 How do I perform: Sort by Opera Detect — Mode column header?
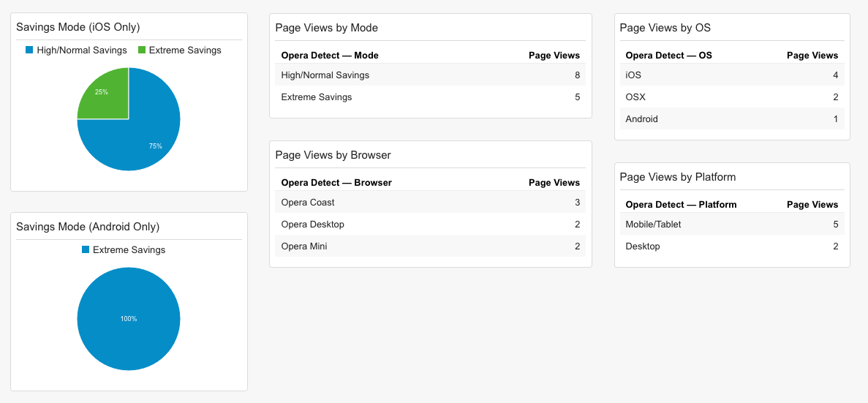[x=330, y=56]
